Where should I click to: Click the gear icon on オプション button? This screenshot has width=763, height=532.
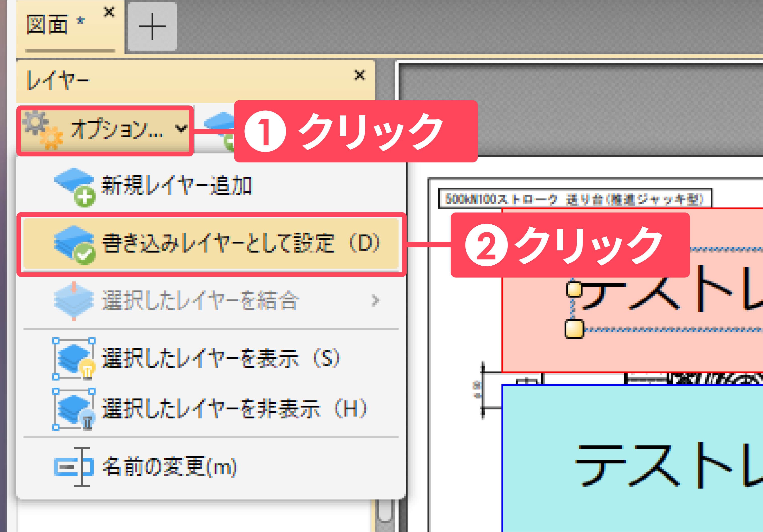42,130
